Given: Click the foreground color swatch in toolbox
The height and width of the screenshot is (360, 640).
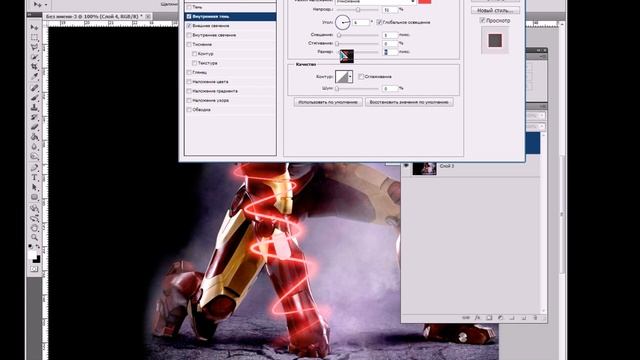Looking at the screenshot, I should (33, 255).
